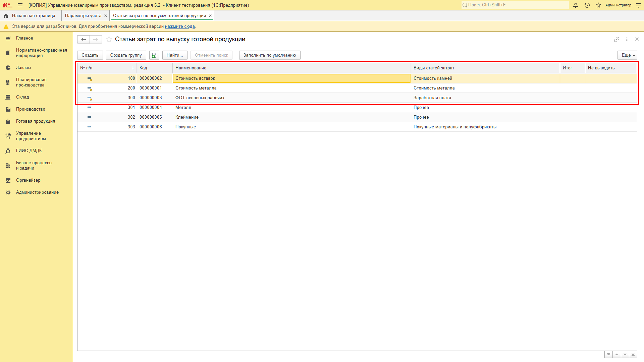Screen dimensions: 644x362
Task: Click the Планирование производства icon
Action: click(x=8, y=82)
